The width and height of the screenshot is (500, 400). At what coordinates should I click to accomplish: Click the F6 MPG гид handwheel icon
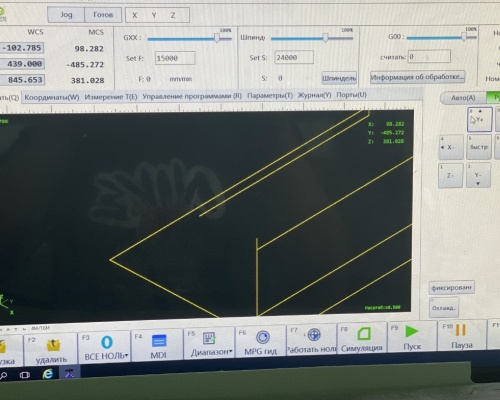(263, 337)
